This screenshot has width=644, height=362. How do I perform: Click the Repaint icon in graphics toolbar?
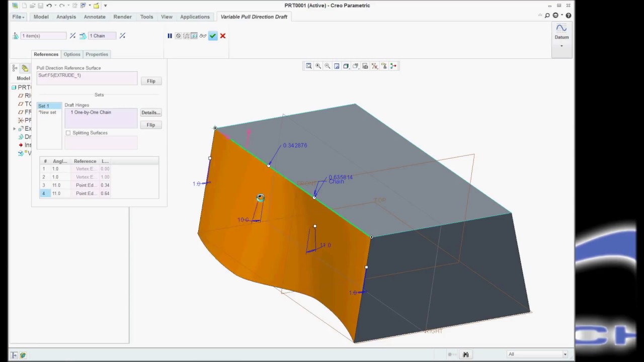[337, 66]
